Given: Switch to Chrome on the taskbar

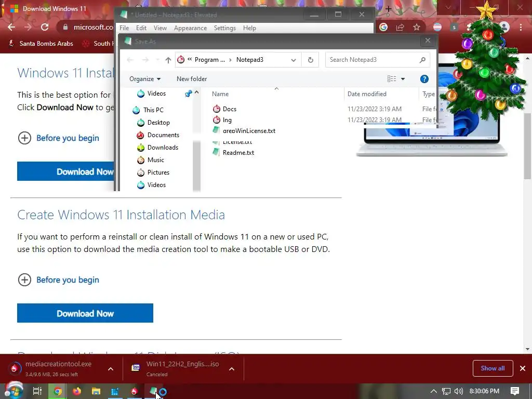Looking at the screenshot, I should point(58,391).
